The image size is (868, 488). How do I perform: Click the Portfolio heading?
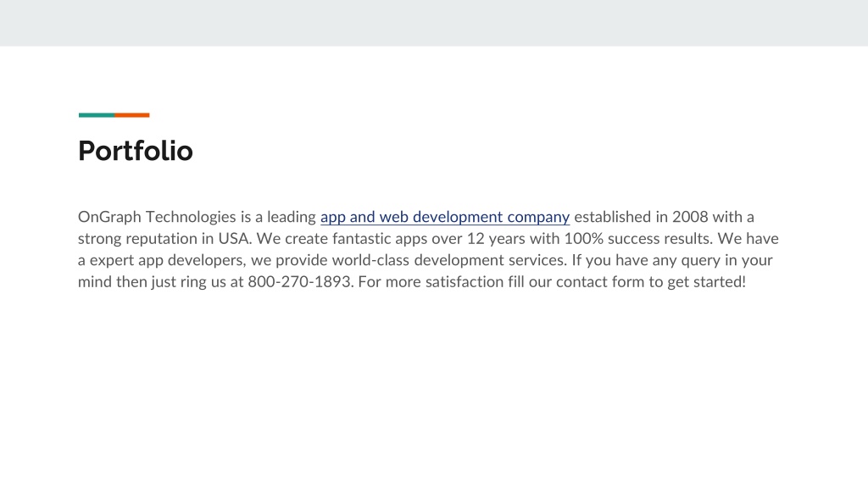135,151
